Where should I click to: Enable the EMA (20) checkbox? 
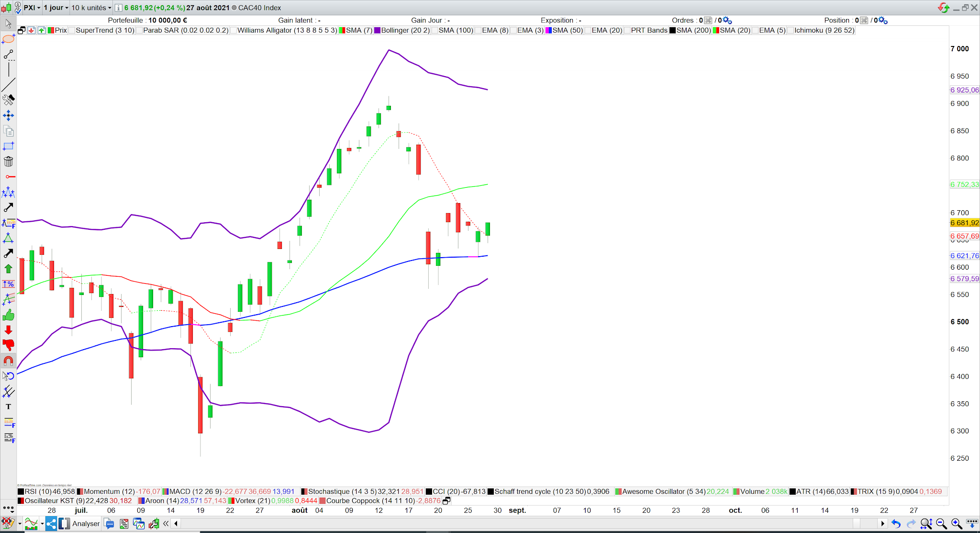pos(588,30)
